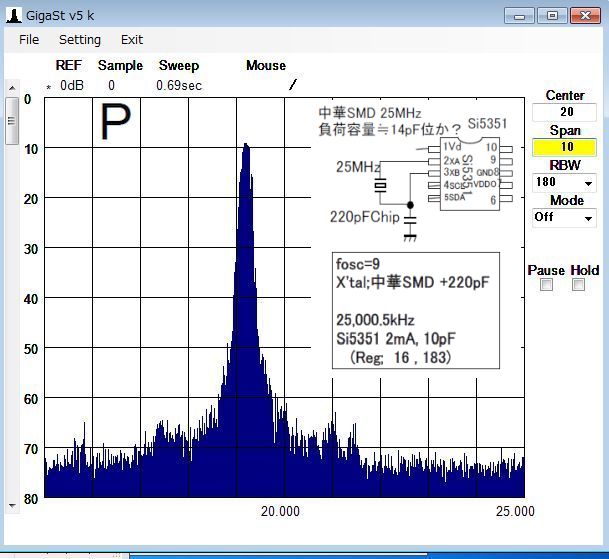Click the RBW label

tap(565, 165)
